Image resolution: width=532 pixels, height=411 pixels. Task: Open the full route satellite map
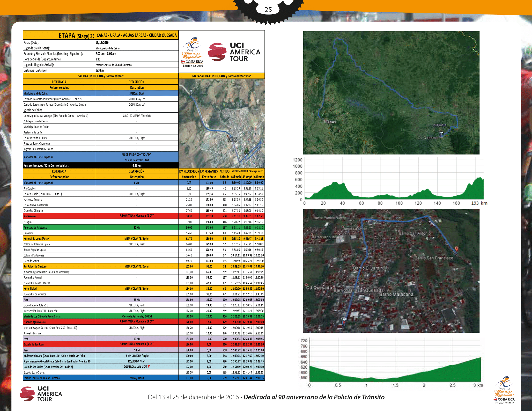pos(391,93)
